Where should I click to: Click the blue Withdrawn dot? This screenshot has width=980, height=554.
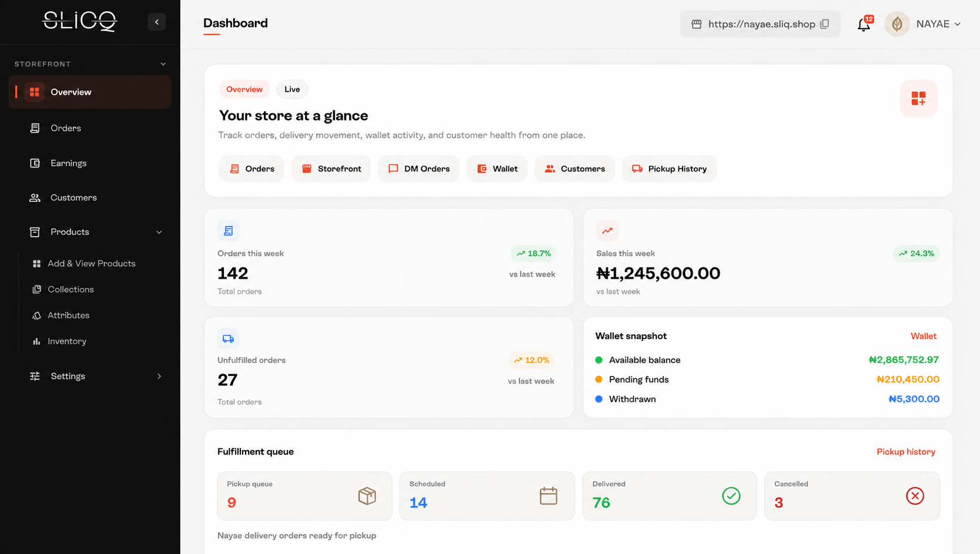coord(599,399)
